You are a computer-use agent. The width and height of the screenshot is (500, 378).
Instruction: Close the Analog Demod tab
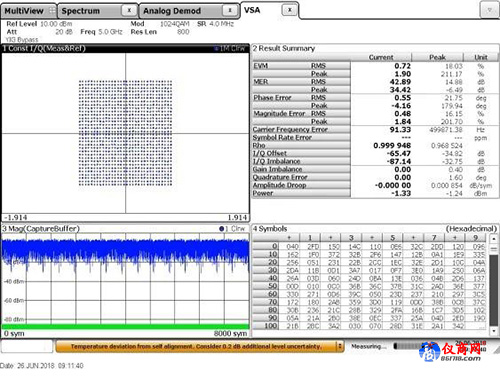(230, 11)
